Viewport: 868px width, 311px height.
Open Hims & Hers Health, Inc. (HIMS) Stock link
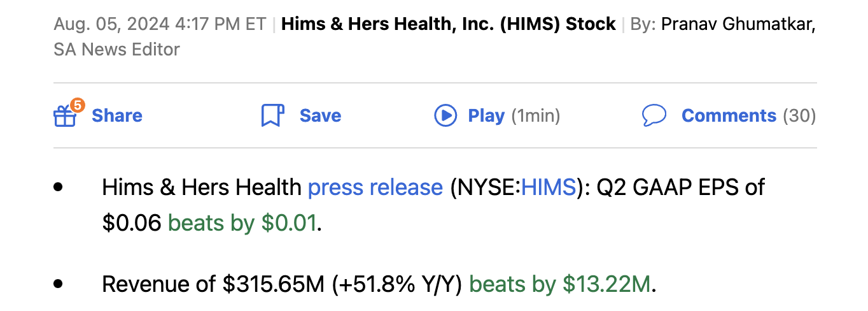pos(449,24)
